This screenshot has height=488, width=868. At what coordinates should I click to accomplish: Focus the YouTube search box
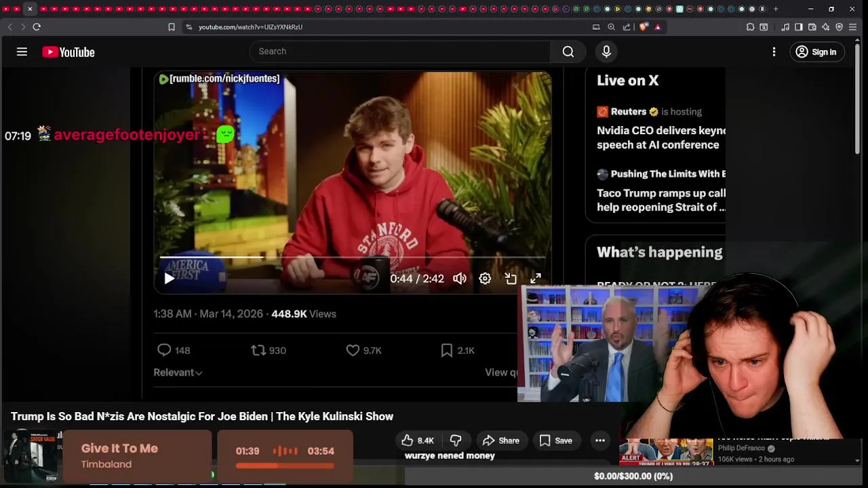pos(400,52)
